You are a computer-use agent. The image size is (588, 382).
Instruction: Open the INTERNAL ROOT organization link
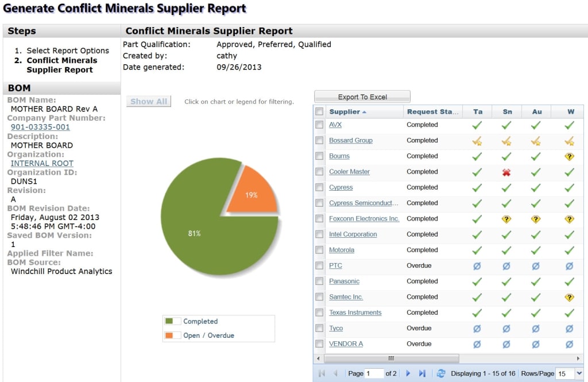click(x=42, y=163)
